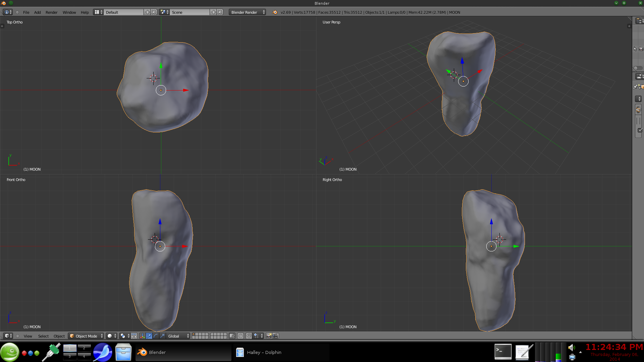The height and width of the screenshot is (362, 644).
Task: Switch to Blender taskbar entry
Action: point(183,352)
